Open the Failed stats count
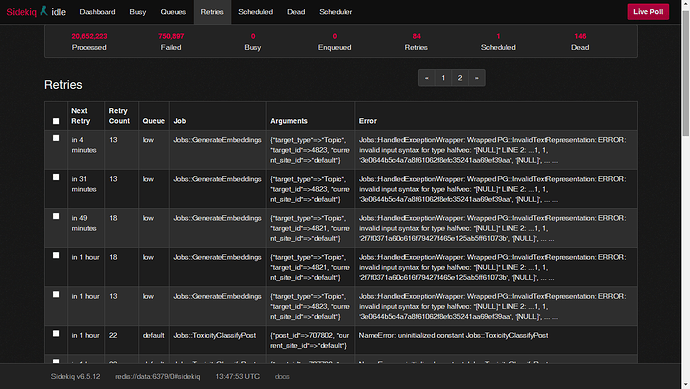 click(171, 36)
